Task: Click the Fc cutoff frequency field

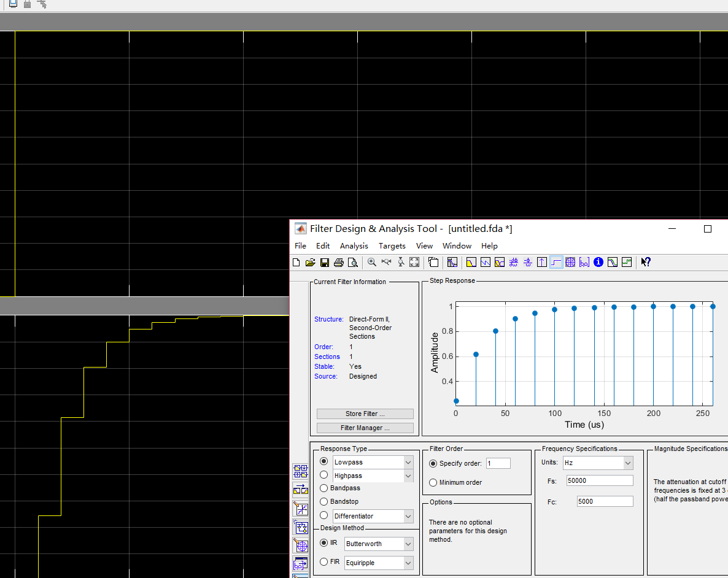Action: [604, 502]
